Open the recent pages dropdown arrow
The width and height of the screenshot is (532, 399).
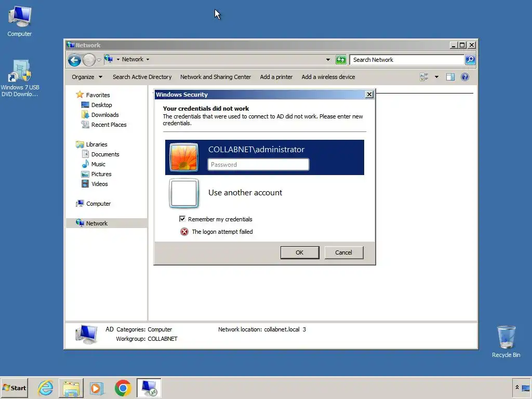(99, 60)
